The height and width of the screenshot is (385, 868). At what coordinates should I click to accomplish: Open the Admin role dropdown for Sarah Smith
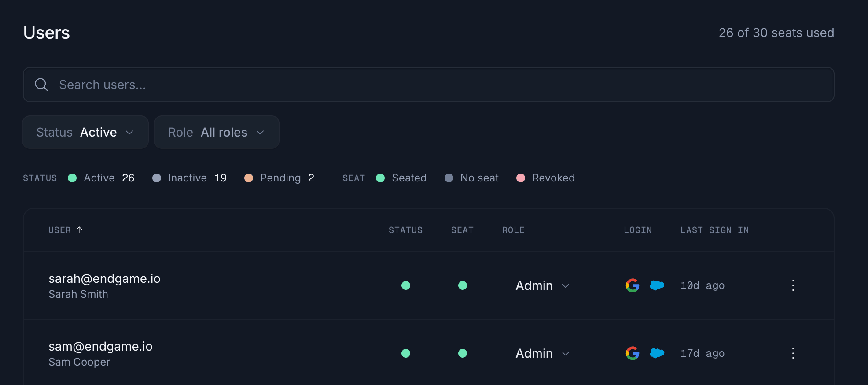click(x=543, y=285)
